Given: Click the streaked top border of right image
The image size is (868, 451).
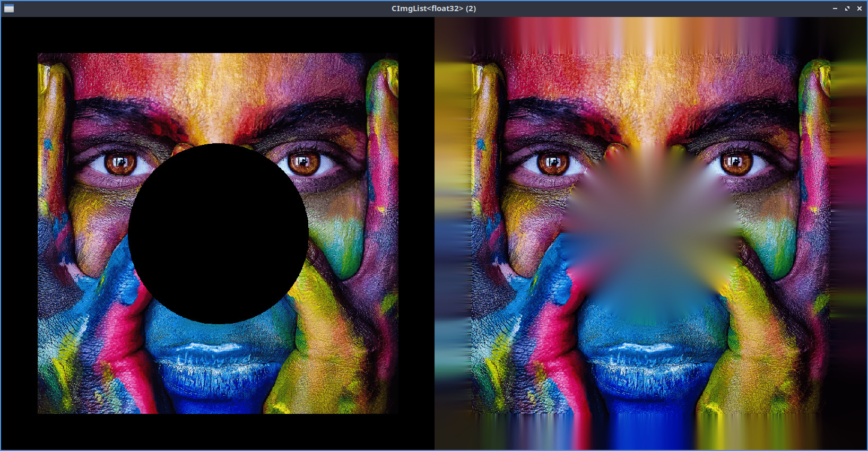Looking at the screenshot, I should (651, 34).
